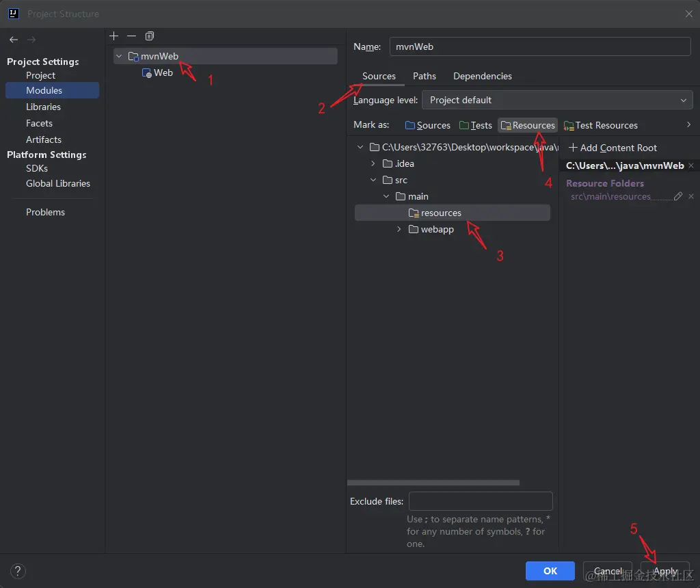Copy the selected module icon
700x588 pixels.
click(150, 36)
